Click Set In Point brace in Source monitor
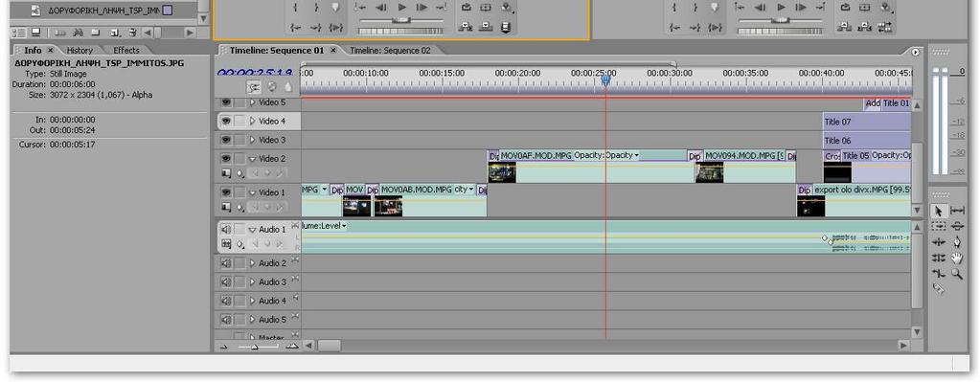 296,8
